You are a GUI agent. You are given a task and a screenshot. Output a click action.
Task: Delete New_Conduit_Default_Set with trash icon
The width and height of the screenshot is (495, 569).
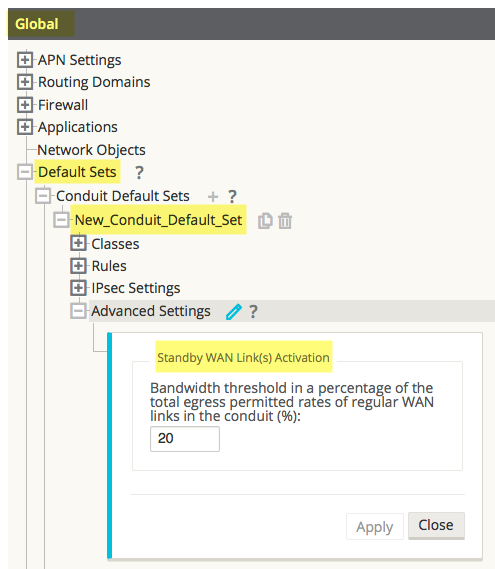click(285, 221)
